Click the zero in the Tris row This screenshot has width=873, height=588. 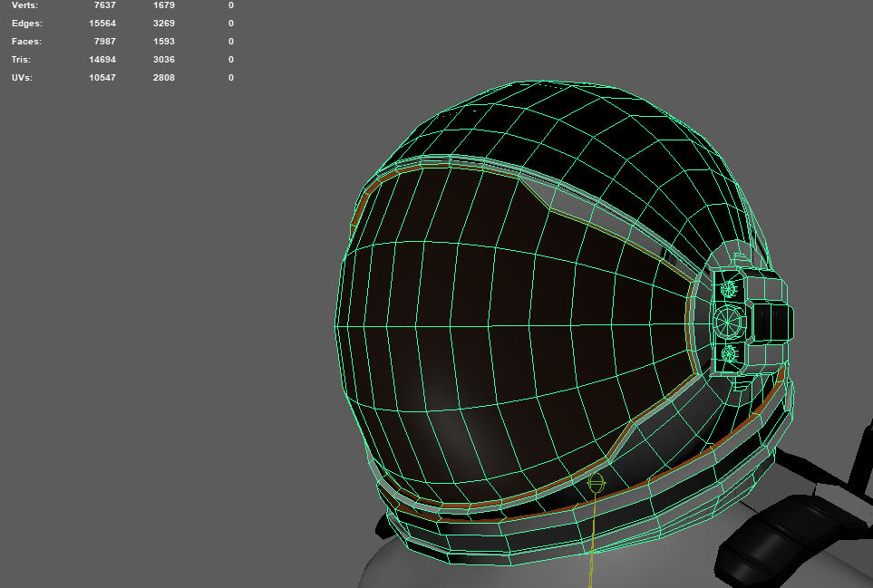(x=231, y=60)
